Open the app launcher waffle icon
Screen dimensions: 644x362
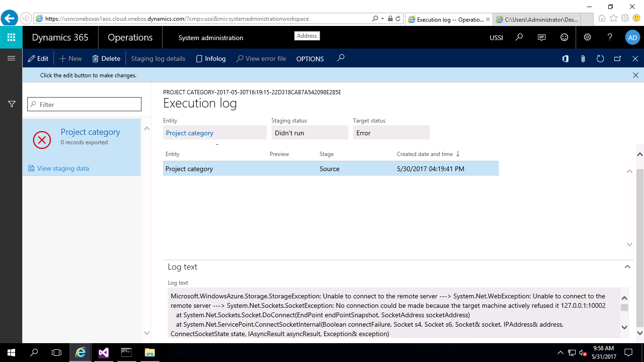coord(11,37)
